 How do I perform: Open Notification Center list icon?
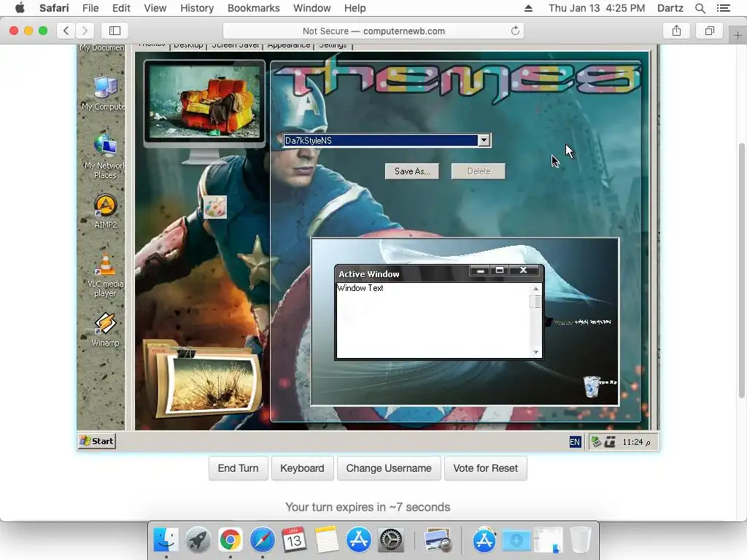(723, 8)
